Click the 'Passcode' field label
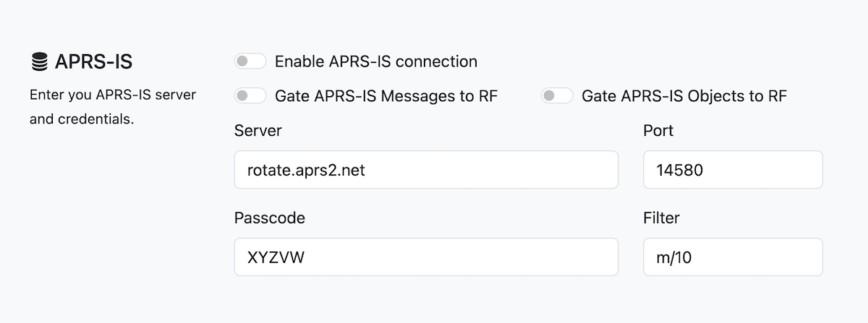Screen dimensions: 868x323 [270, 218]
